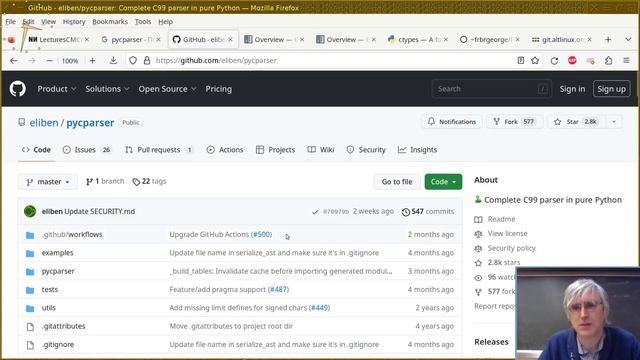
Task: Toggle reader view icon in address bar
Action: coord(520,60)
